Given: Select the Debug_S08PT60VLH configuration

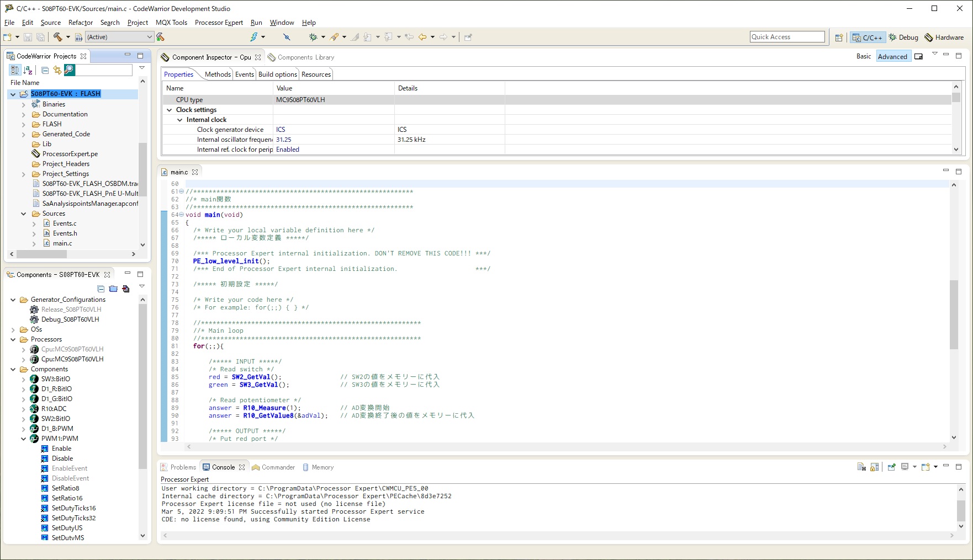Looking at the screenshot, I should click(70, 319).
